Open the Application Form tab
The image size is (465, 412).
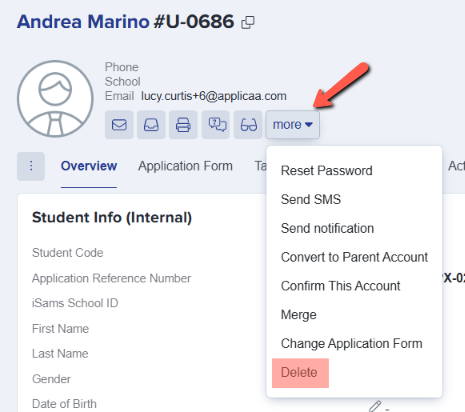[x=185, y=166]
